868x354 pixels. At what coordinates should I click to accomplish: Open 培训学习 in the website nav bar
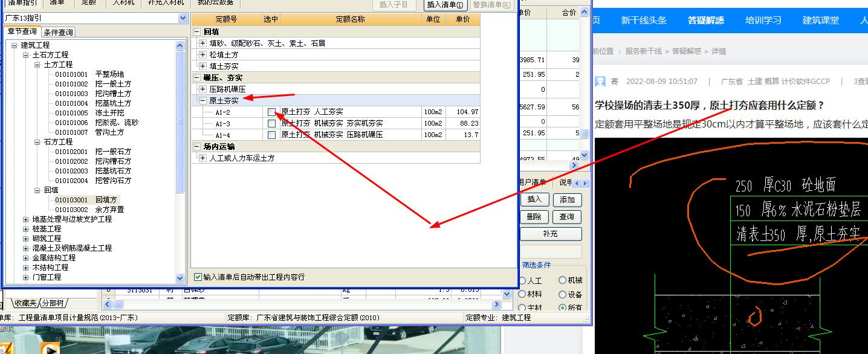click(x=763, y=21)
